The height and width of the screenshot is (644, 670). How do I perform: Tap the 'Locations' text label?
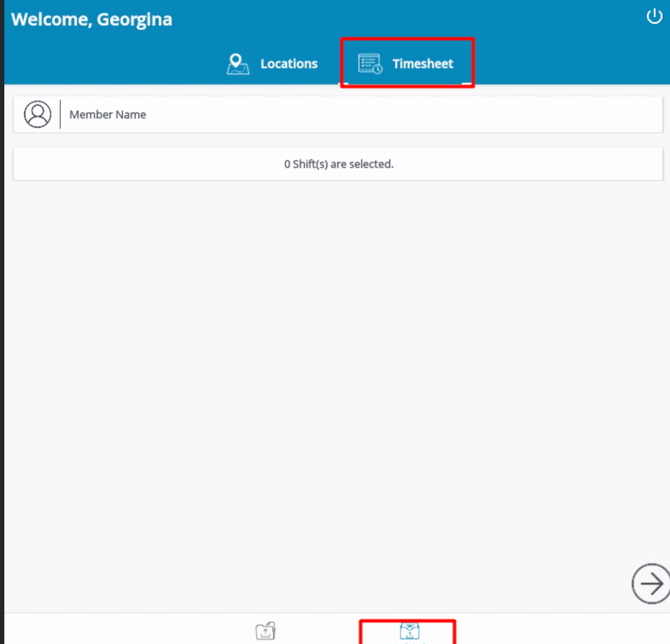click(x=289, y=64)
